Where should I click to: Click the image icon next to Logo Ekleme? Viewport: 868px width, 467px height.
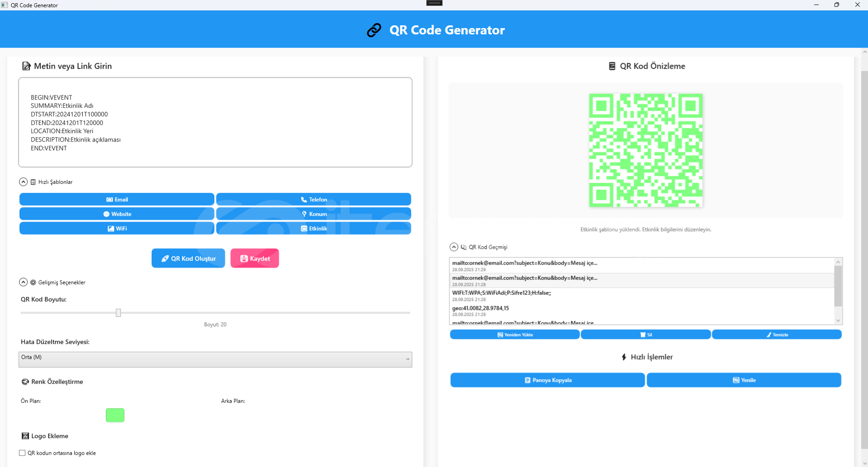point(25,436)
